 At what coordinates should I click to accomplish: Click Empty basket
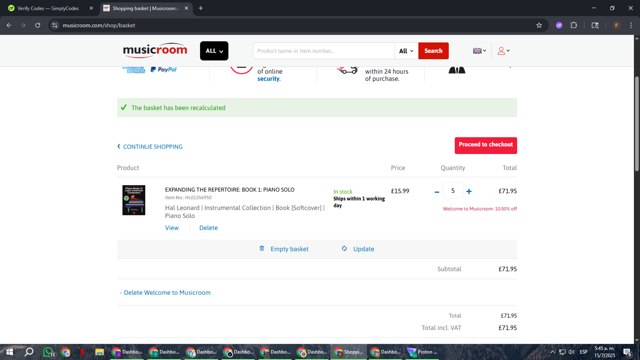tap(284, 249)
